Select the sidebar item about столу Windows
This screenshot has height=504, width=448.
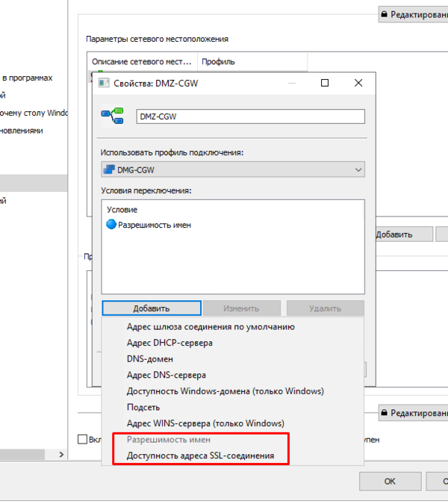34,113
